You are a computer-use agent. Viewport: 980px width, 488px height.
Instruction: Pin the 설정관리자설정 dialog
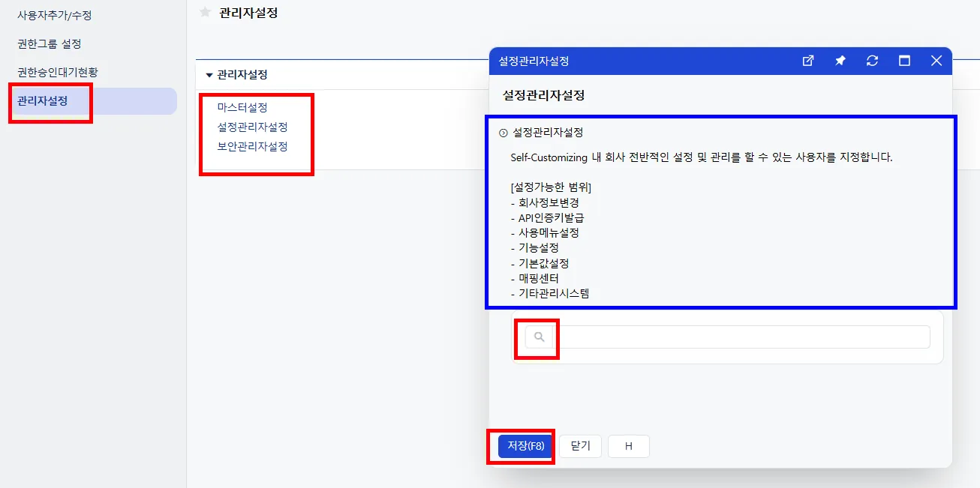[840, 61]
